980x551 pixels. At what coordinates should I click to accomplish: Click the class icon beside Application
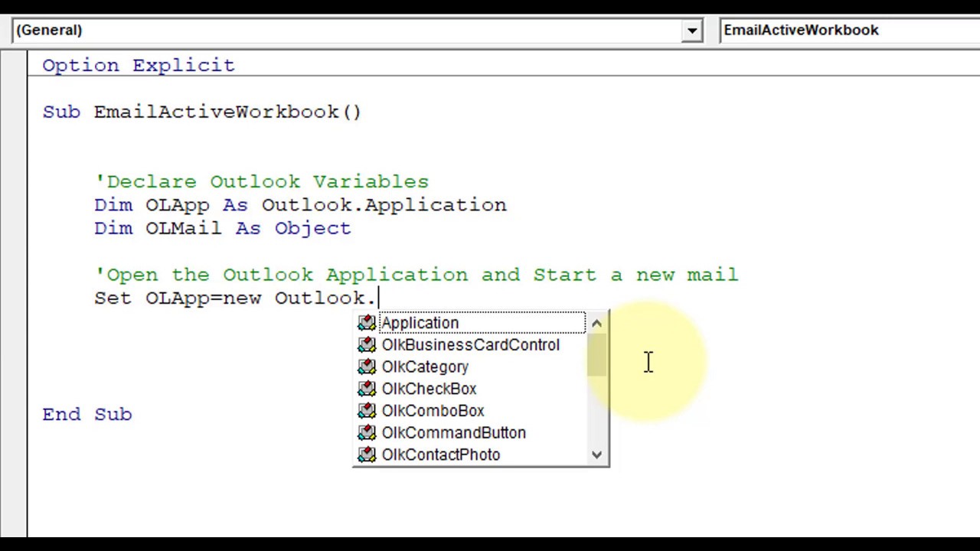click(x=367, y=323)
